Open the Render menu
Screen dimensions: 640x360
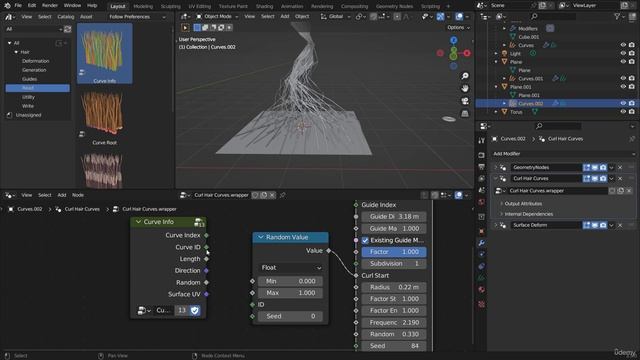pyautogui.click(x=50, y=6)
